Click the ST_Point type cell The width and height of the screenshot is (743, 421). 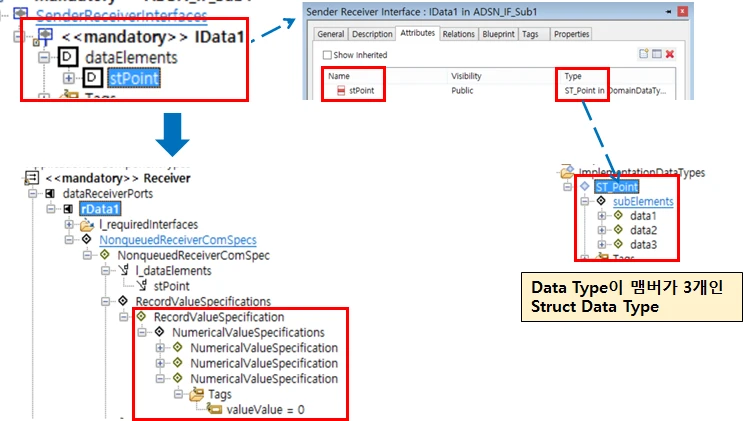[x=615, y=91]
